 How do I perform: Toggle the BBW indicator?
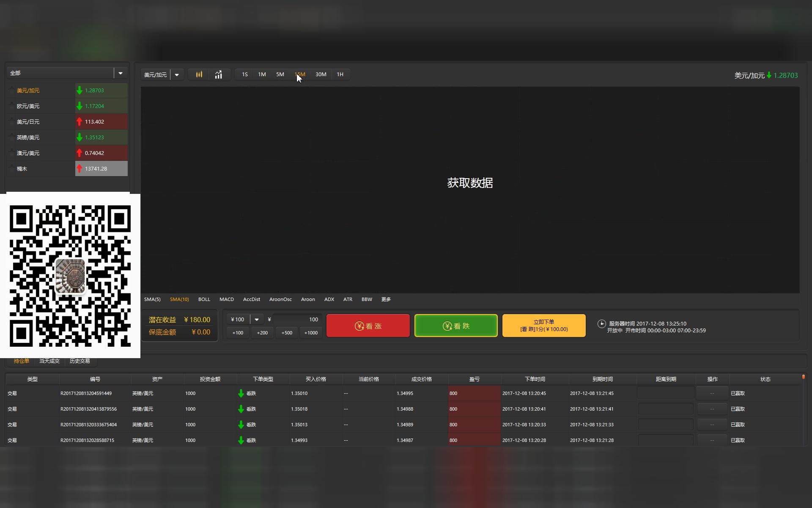coord(367,299)
